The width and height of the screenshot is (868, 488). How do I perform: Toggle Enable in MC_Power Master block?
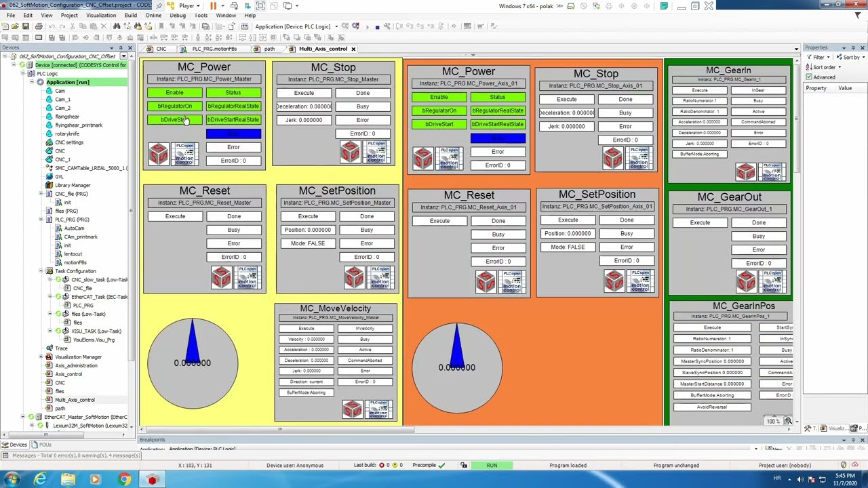(x=174, y=93)
